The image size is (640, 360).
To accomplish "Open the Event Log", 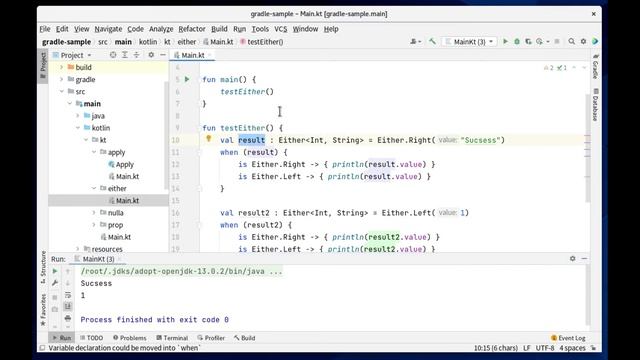I will click(x=568, y=338).
